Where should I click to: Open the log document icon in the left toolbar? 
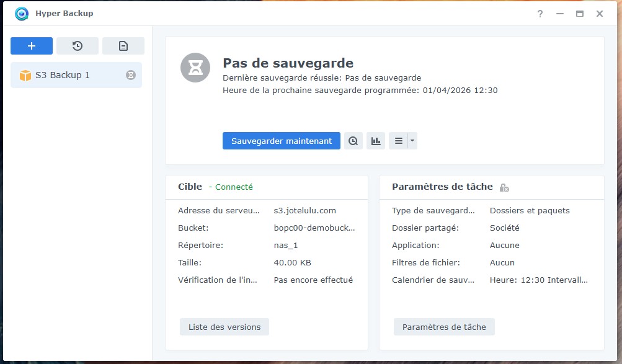pyautogui.click(x=123, y=46)
